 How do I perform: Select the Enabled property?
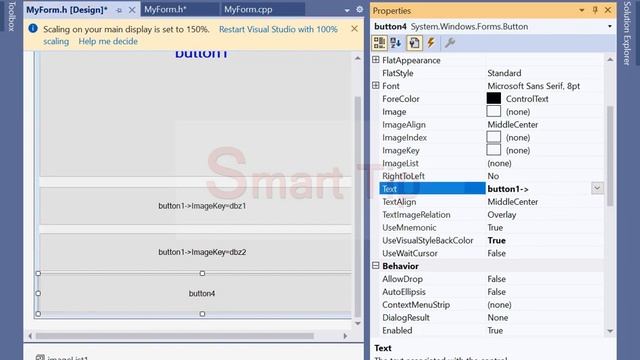tap(490, 330)
